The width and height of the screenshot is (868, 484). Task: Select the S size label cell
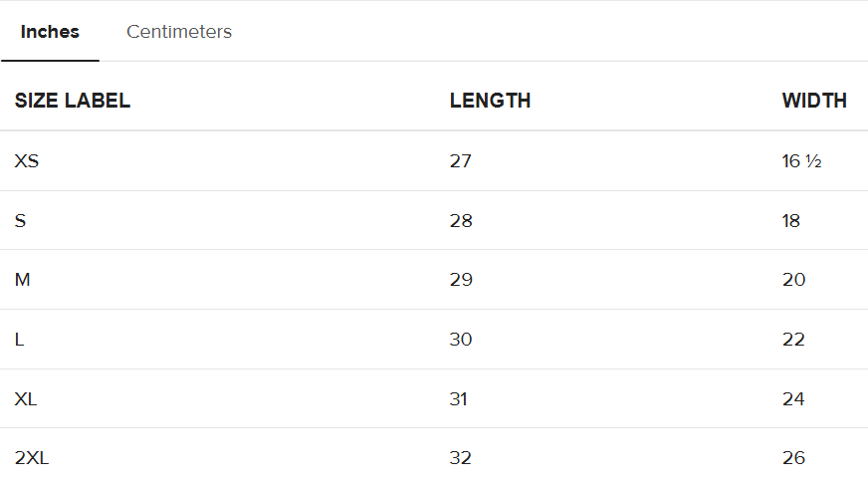[x=21, y=220]
